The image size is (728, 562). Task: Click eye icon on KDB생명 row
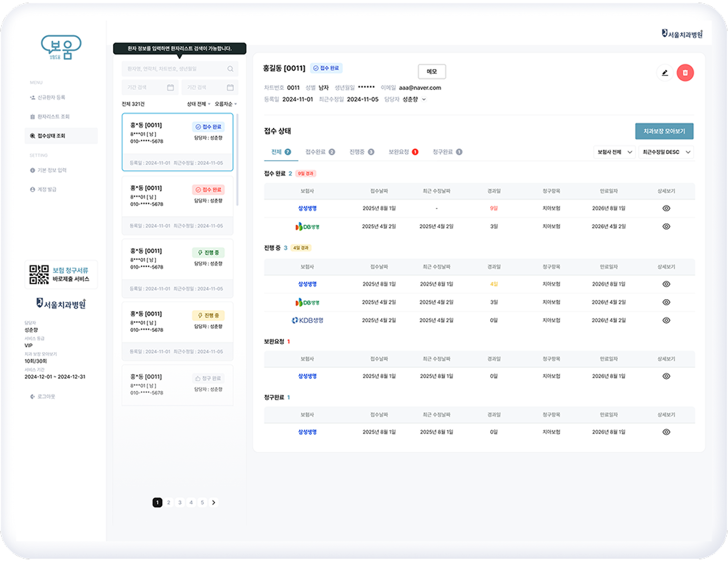tap(666, 320)
